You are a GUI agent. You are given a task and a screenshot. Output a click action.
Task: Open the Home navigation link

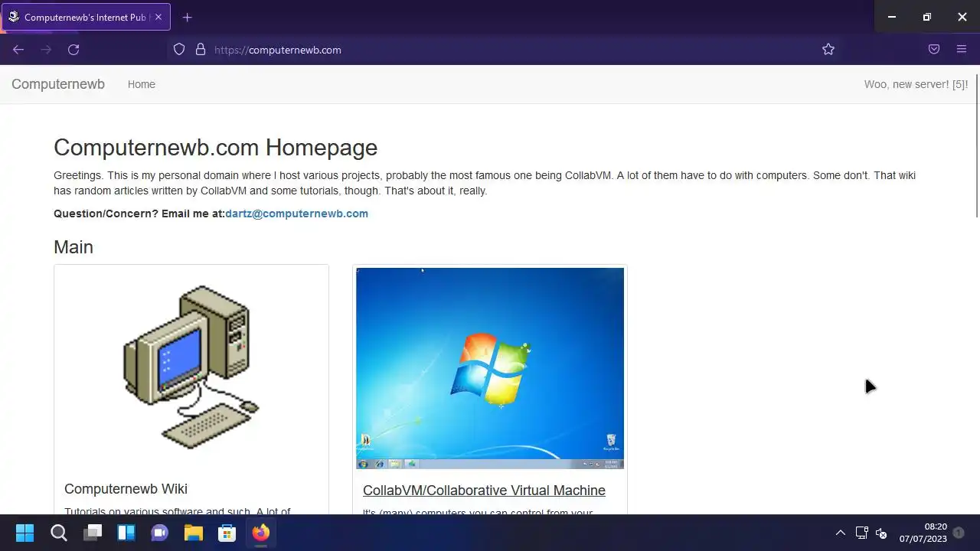click(142, 84)
